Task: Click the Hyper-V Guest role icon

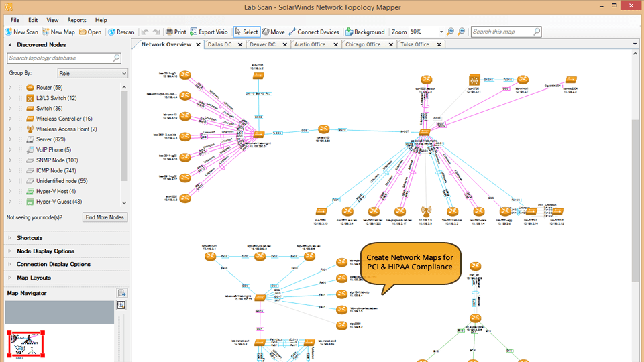Action: pos(30,202)
